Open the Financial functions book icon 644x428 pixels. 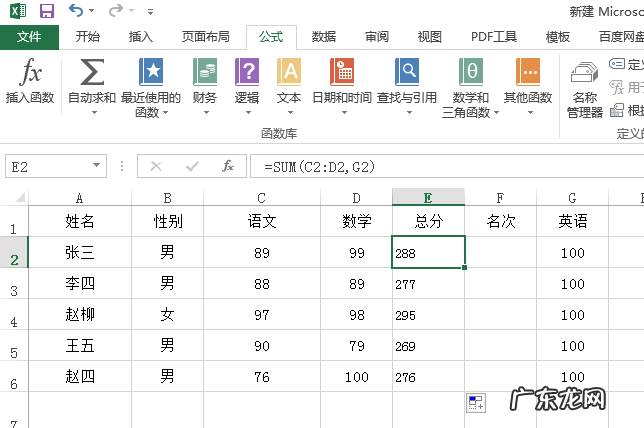(x=205, y=71)
